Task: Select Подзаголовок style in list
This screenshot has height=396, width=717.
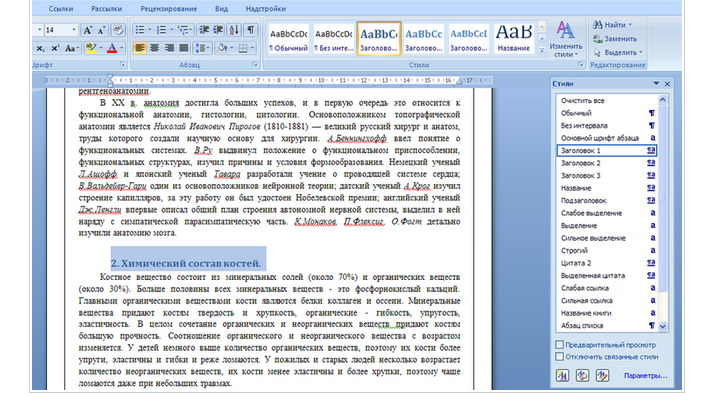Action: (607, 200)
